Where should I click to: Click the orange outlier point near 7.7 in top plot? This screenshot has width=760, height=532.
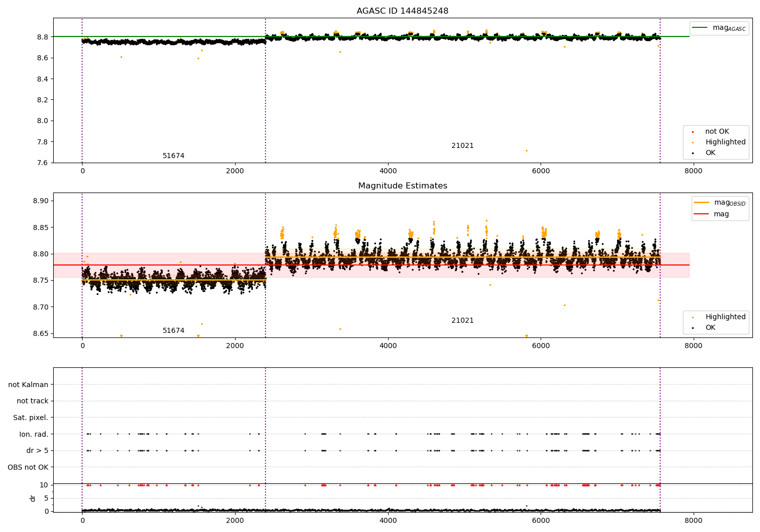point(526,150)
